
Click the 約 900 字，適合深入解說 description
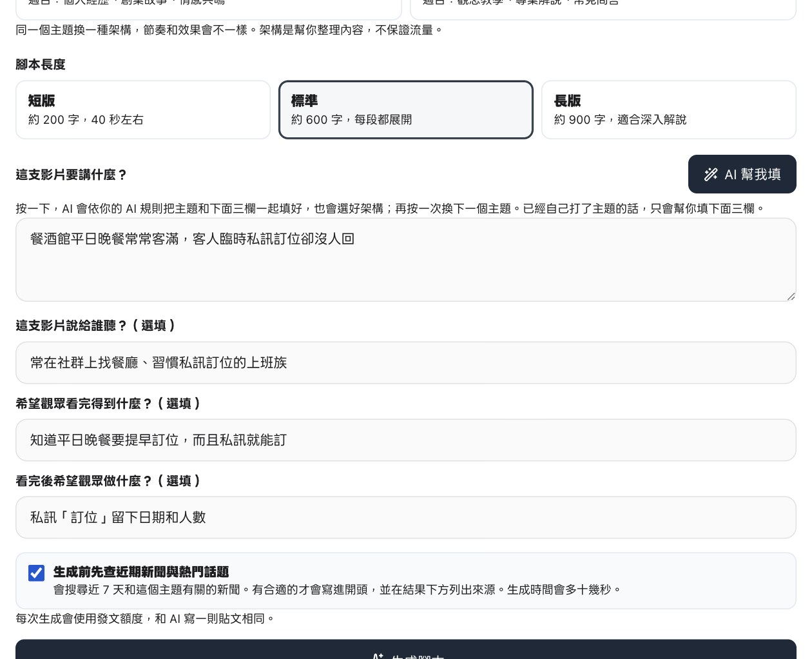coord(620,119)
